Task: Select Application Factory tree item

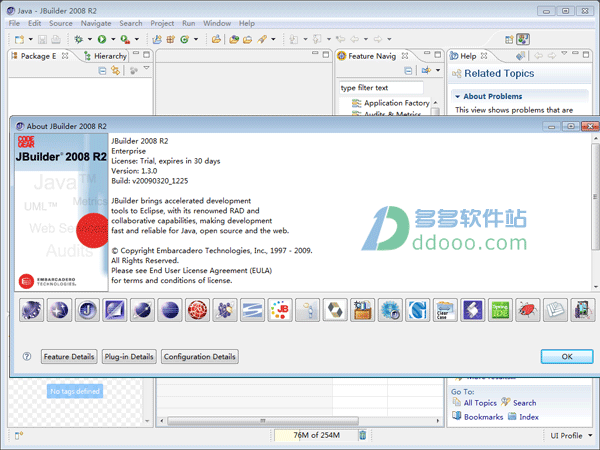Action: (396, 103)
